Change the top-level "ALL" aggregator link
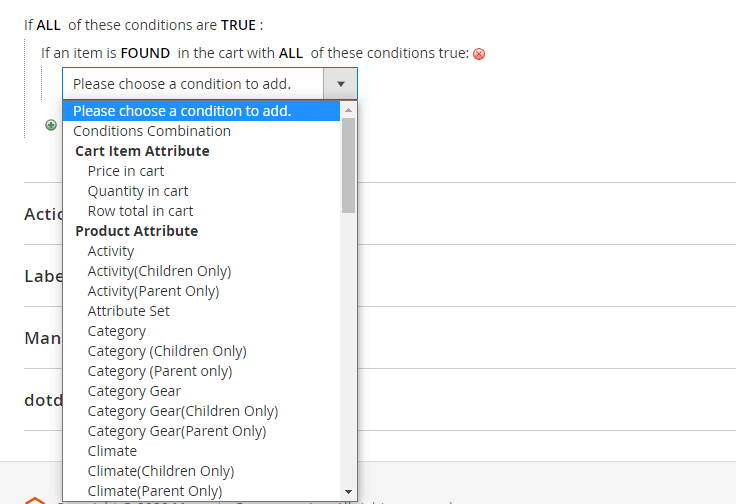Image resolution: width=736 pixels, height=504 pixels. tap(49, 25)
